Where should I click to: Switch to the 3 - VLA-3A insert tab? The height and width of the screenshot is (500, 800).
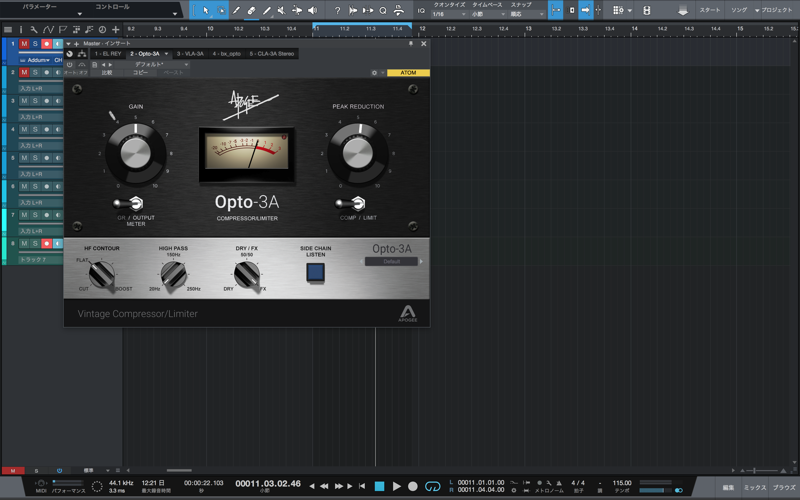[190, 54]
